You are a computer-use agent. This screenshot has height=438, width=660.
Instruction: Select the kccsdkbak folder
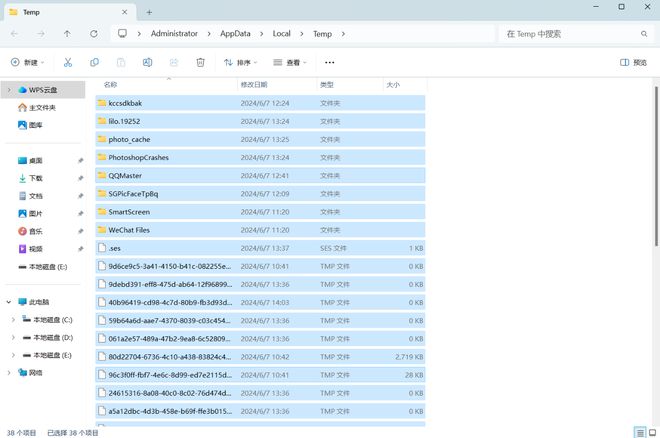[260, 103]
